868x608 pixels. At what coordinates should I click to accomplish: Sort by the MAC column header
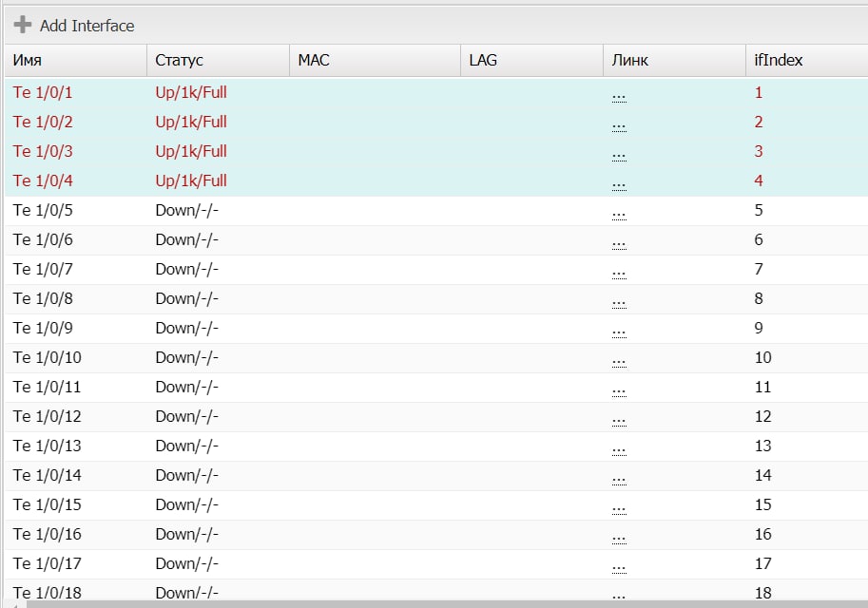click(376, 60)
